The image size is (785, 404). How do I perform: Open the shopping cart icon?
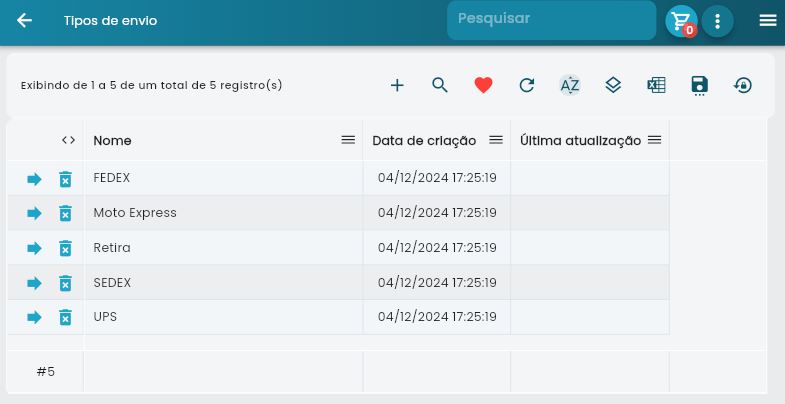(x=682, y=21)
